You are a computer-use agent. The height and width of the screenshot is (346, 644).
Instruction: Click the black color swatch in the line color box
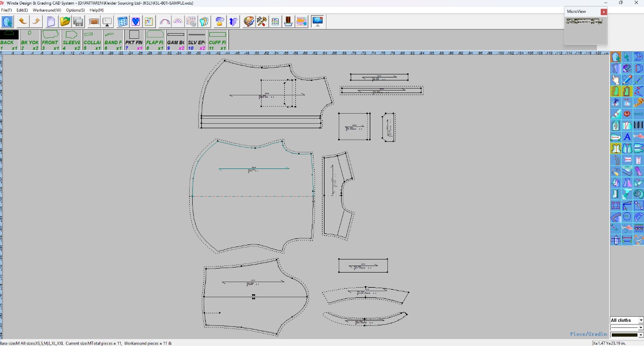pos(624,335)
